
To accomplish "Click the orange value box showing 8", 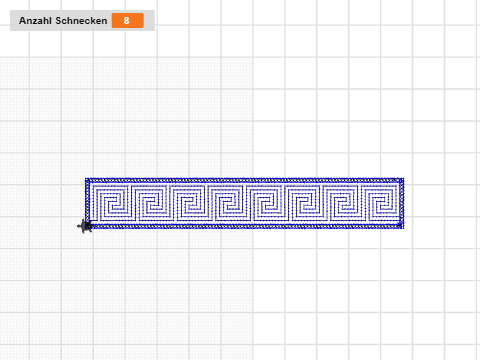I will [x=128, y=21].
